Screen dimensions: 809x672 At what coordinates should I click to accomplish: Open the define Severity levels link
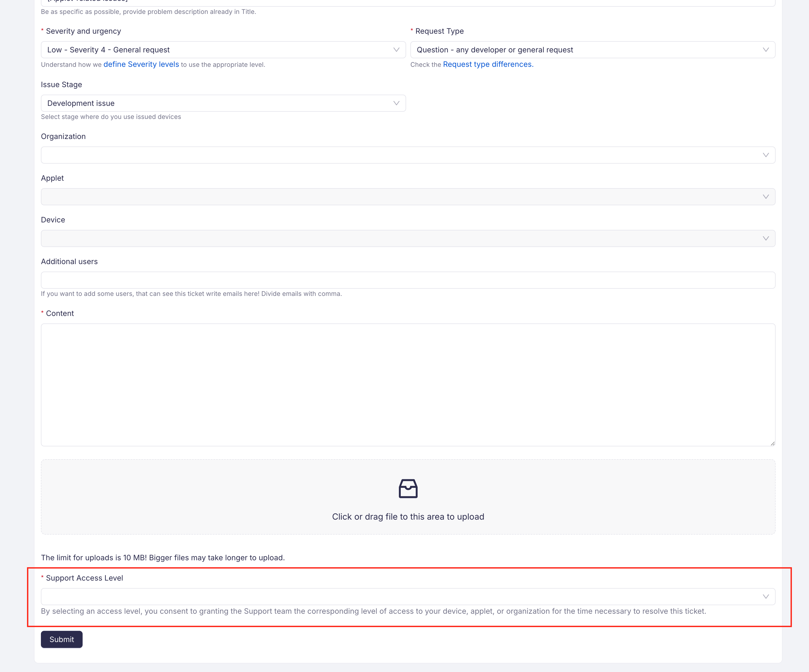point(141,64)
